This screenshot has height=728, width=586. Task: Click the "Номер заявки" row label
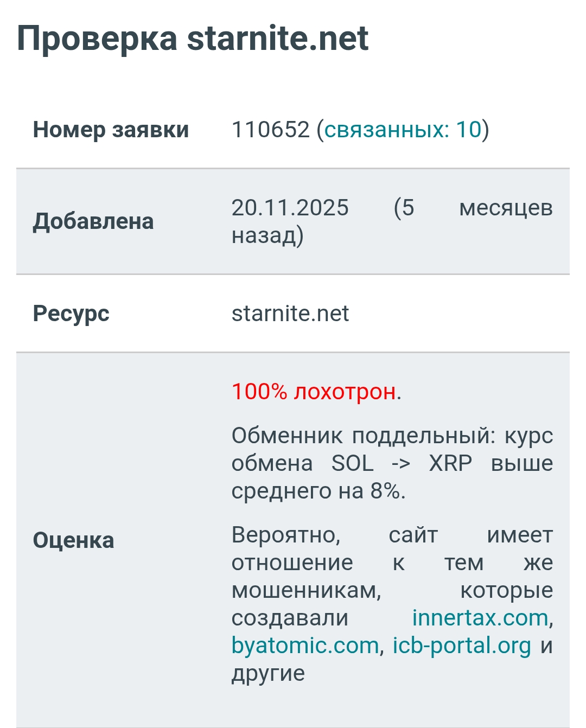click(111, 130)
